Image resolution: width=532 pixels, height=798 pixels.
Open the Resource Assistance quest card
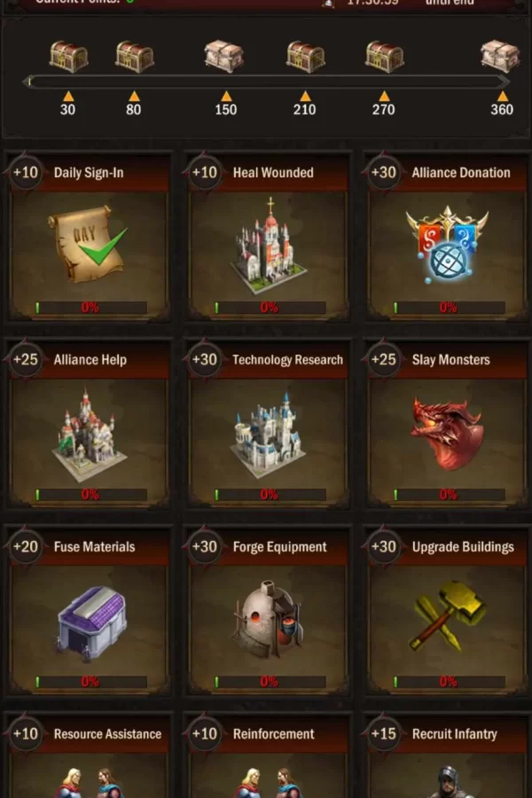click(x=89, y=755)
